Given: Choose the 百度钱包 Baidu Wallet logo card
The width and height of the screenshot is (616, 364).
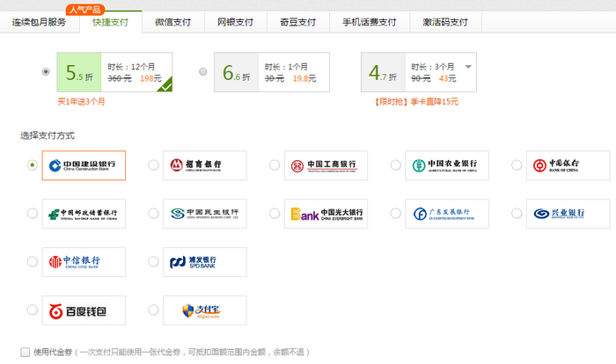Looking at the screenshot, I should coord(84,310).
